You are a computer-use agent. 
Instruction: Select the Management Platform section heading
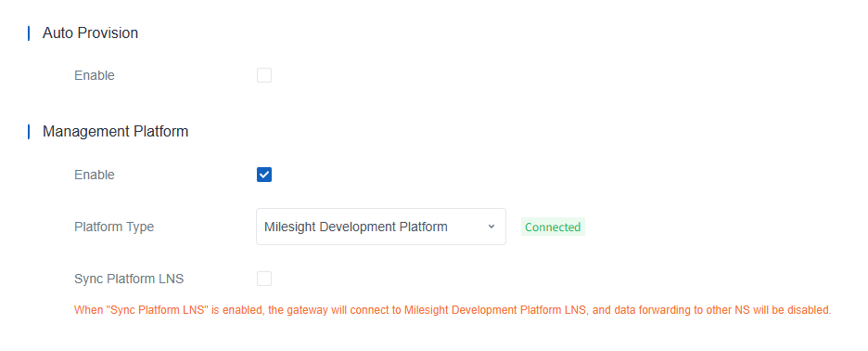coord(116,132)
